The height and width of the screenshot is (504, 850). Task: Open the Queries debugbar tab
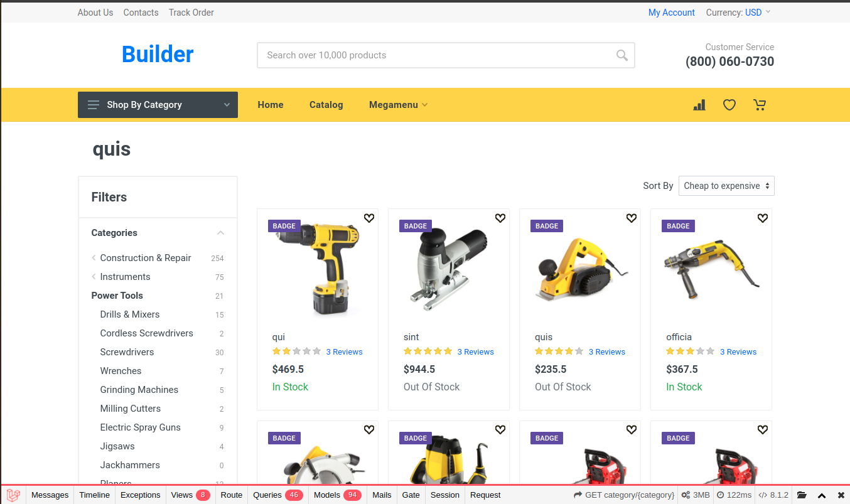(278, 495)
